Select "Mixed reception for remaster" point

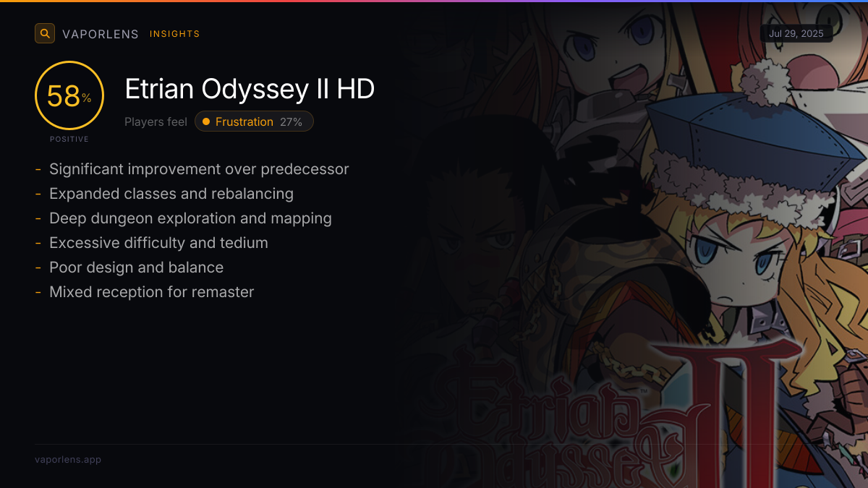tap(152, 292)
